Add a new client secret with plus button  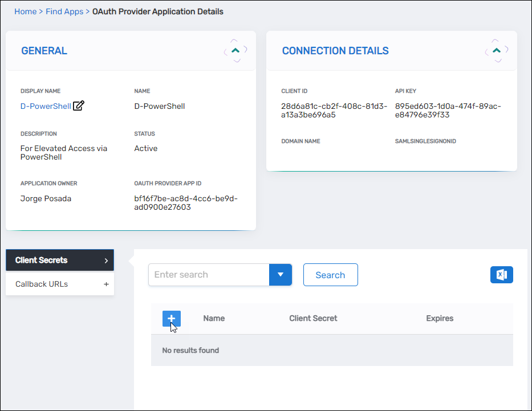click(171, 319)
